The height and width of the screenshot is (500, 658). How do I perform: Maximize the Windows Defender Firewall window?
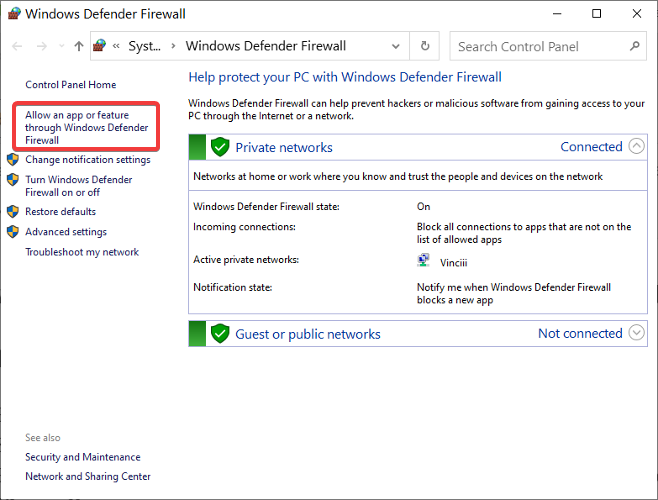596,14
